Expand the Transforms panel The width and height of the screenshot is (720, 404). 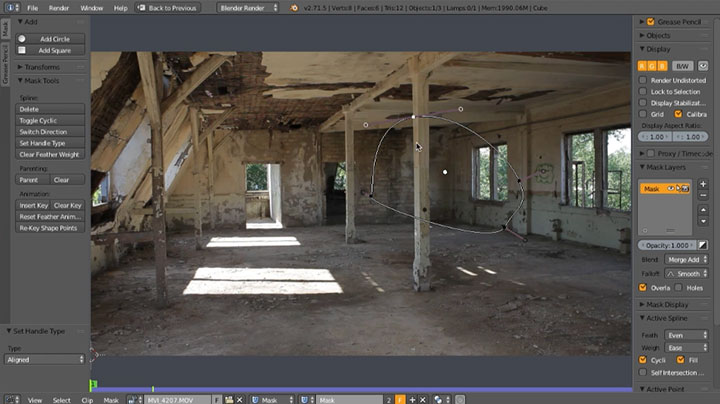click(x=20, y=67)
